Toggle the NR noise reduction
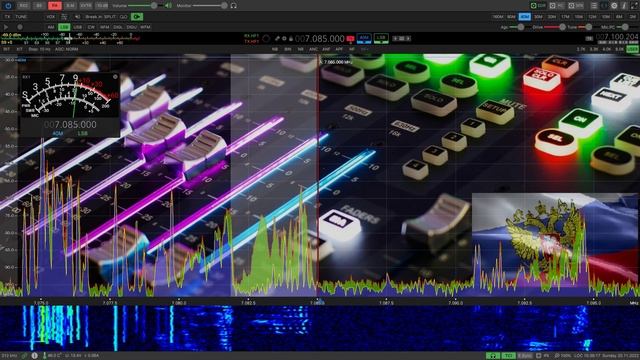Viewport: 640px width, 360px height. (x=300, y=49)
